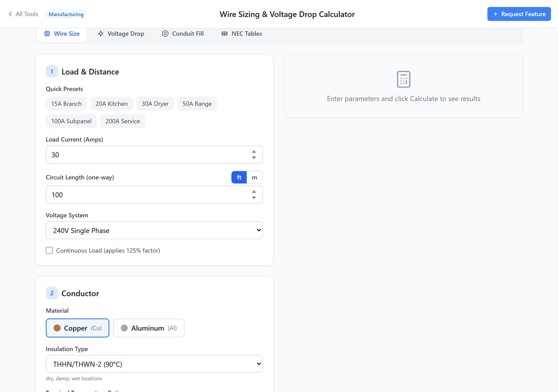The image size is (558, 392).
Task: Click the NEC Tables table icon
Action: (x=224, y=34)
